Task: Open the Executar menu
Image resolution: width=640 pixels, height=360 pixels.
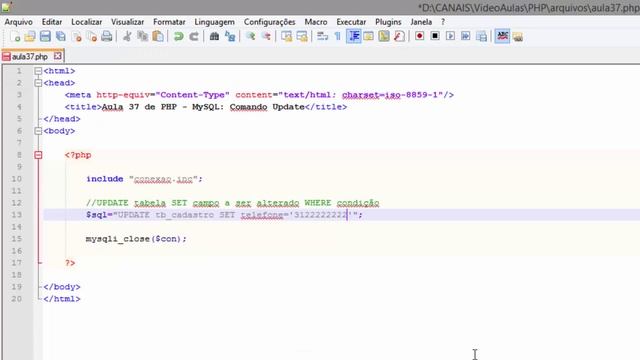Action: pos(351,22)
